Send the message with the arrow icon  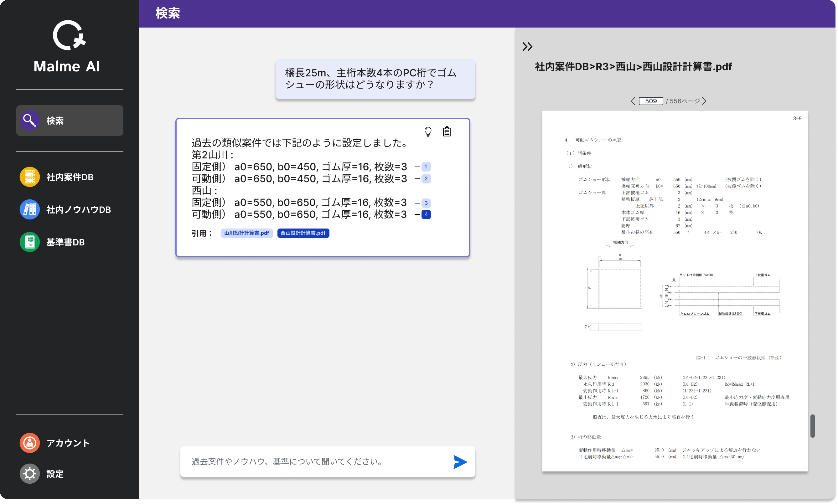pyautogui.click(x=460, y=462)
